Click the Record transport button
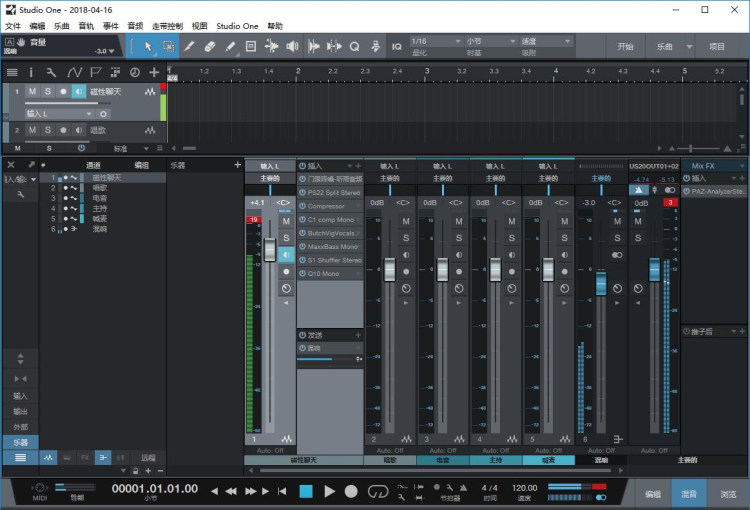750x510 pixels. pyautogui.click(x=351, y=491)
